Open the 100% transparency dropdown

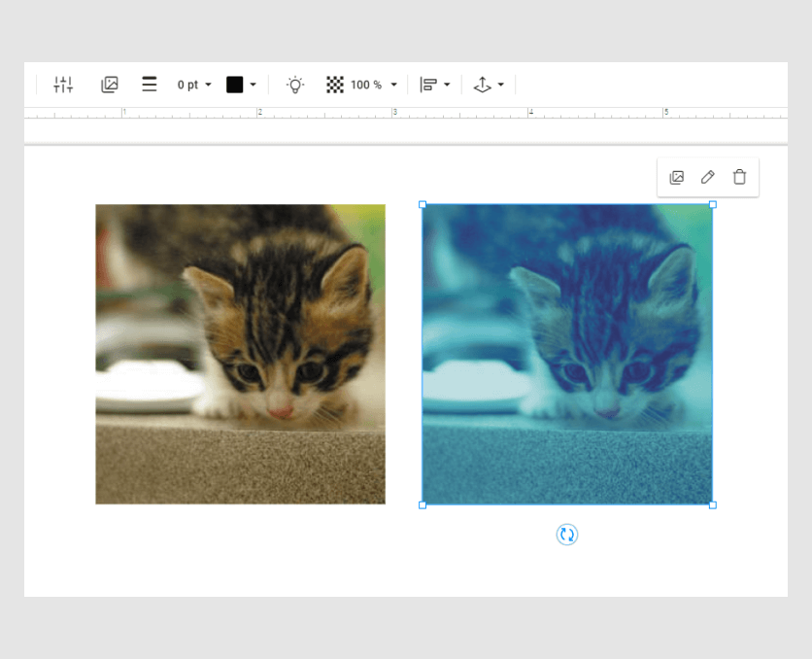click(x=371, y=85)
